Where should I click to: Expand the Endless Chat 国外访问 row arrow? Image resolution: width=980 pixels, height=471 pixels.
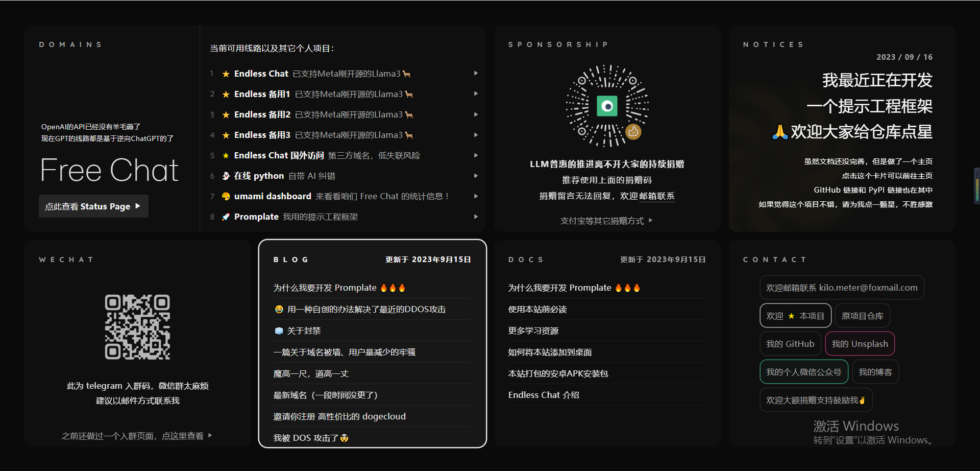click(x=476, y=155)
